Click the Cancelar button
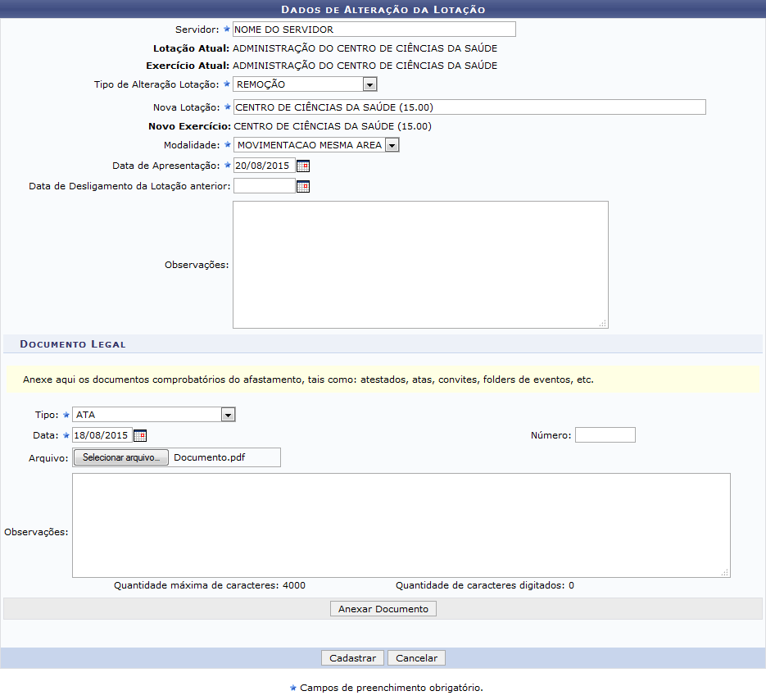 (x=416, y=658)
